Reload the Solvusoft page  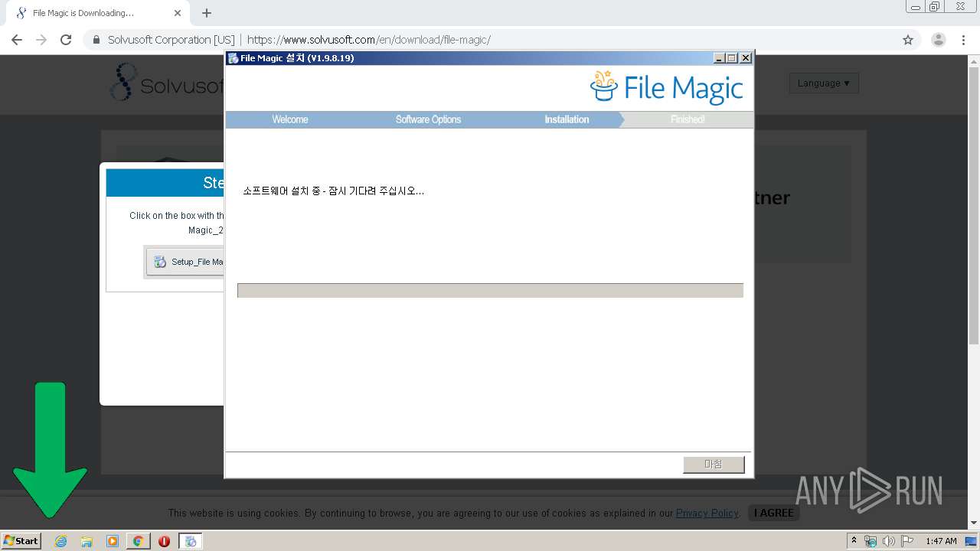(x=66, y=40)
